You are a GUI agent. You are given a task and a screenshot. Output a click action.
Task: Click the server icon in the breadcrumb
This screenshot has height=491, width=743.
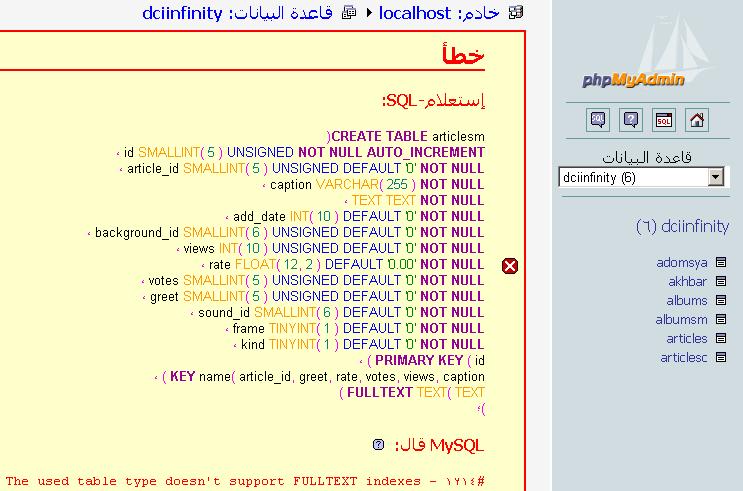coord(516,14)
